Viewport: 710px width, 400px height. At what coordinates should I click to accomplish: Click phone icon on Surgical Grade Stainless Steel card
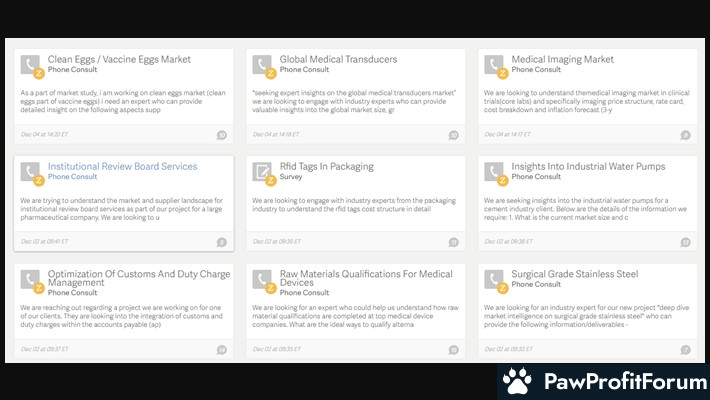pos(494,279)
